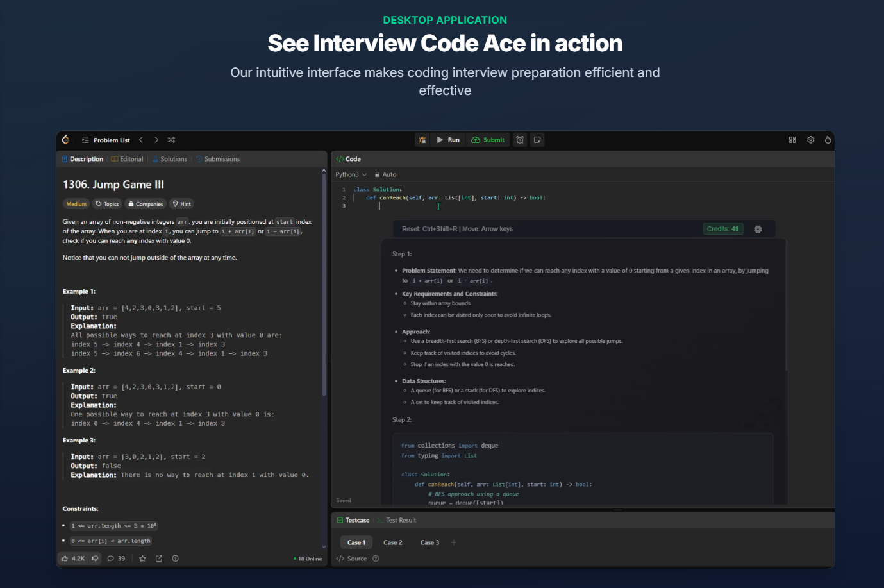This screenshot has height=588, width=884.
Task: Open the Solutions tab
Action: click(x=169, y=159)
